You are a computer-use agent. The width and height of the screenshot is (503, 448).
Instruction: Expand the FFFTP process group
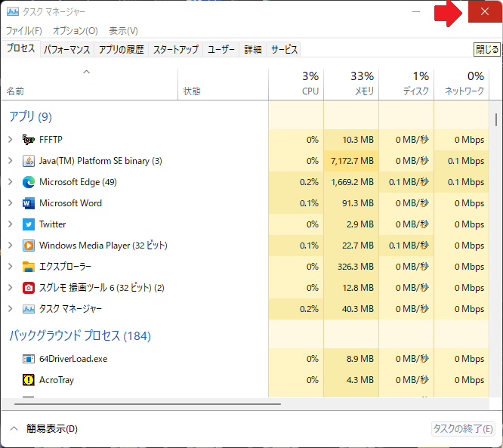(11, 140)
